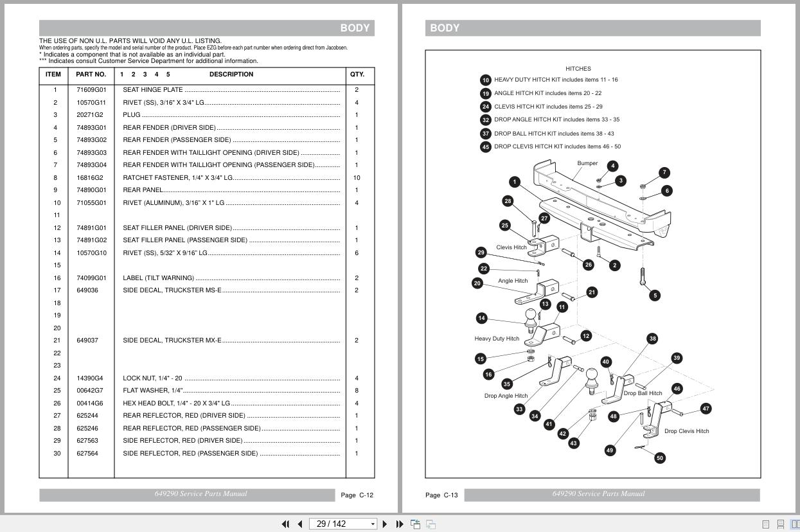Click 'HEX HEAD BOLT' description row
The image size is (800, 532).
(231, 403)
